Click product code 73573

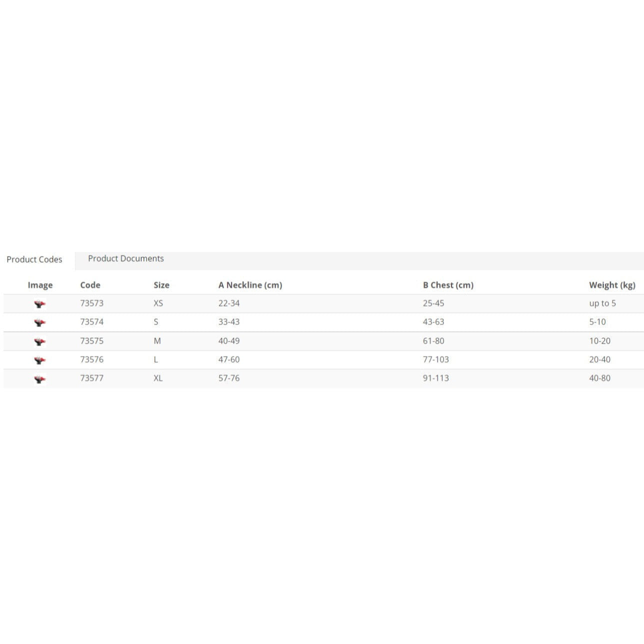click(91, 303)
